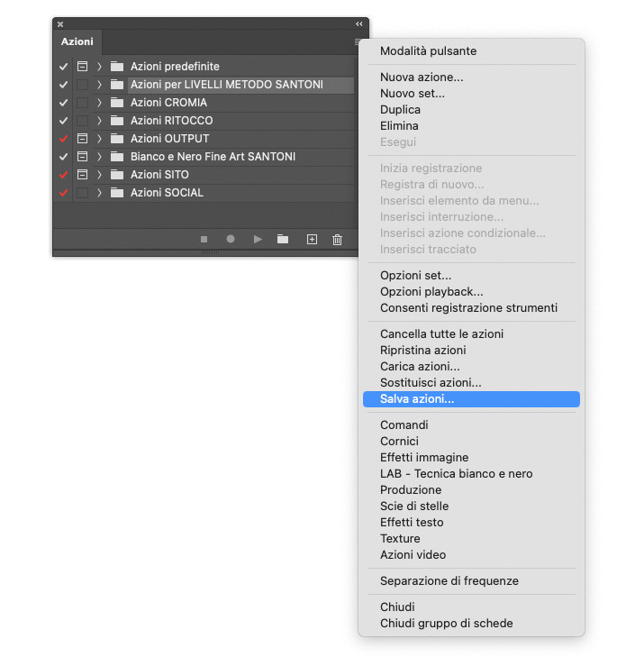Click the play selection triangle icon
Viewport: 644px width, 657px height.
click(x=258, y=240)
